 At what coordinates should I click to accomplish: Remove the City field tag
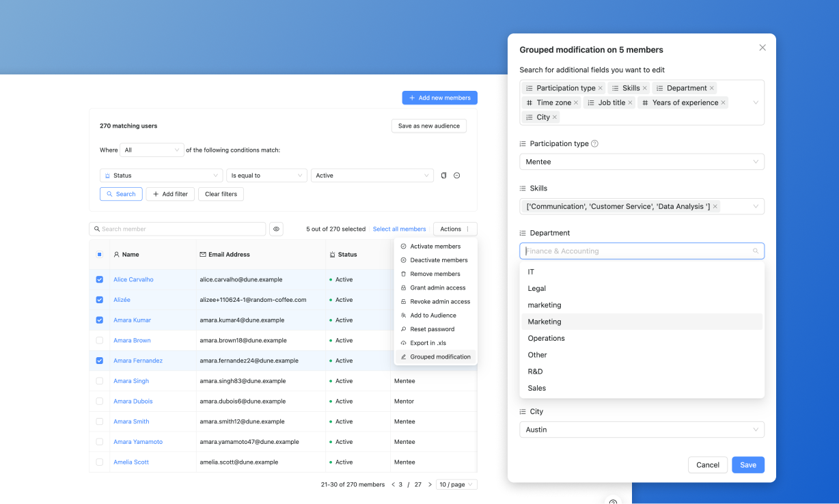click(555, 117)
